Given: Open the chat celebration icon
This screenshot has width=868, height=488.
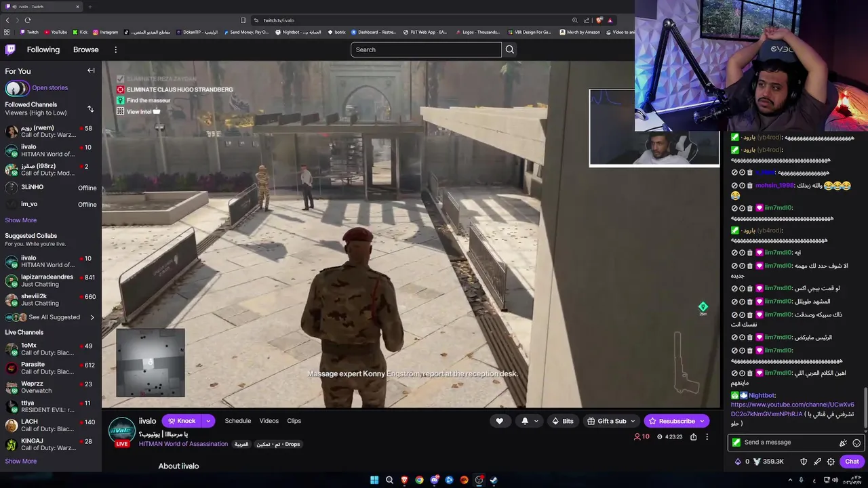Looking at the screenshot, I should point(843,443).
